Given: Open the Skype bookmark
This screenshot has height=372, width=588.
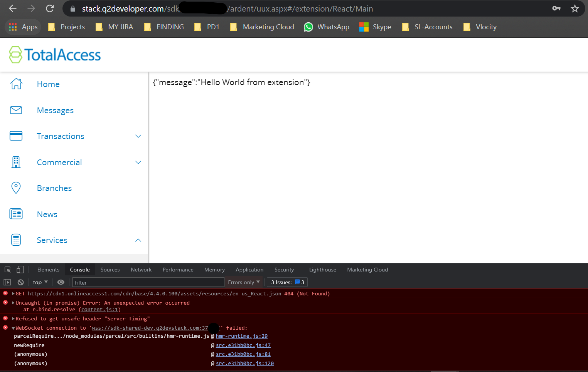Looking at the screenshot, I should pos(375,27).
